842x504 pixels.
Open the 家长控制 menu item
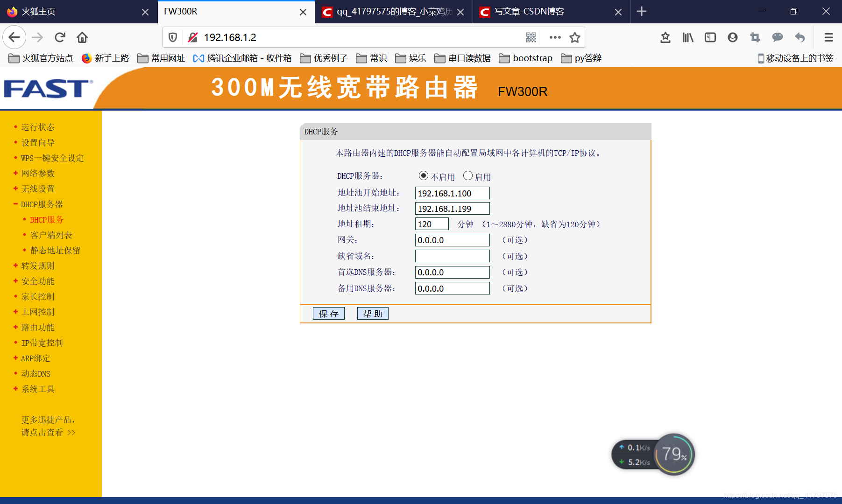point(37,297)
